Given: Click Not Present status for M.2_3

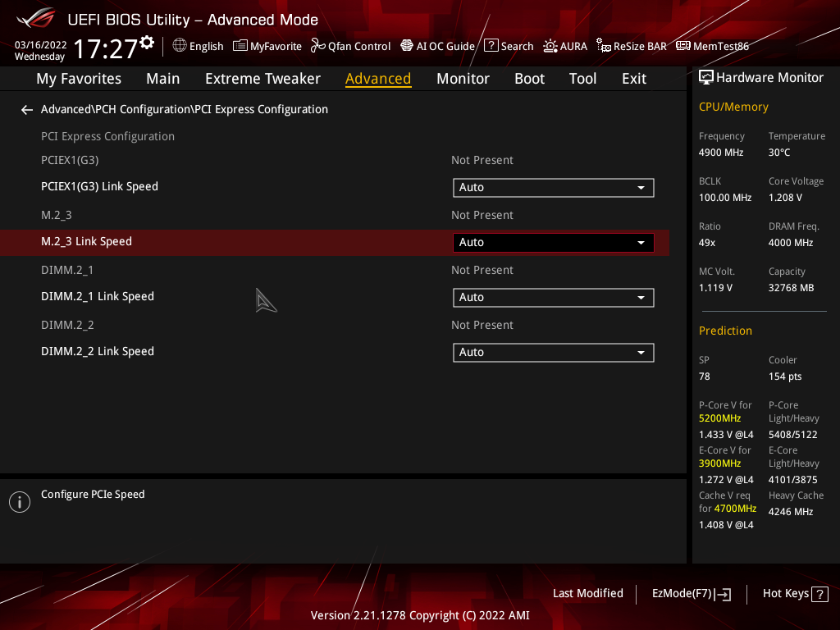Looking at the screenshot, I should pyautogui.click(x=482, y=216).
